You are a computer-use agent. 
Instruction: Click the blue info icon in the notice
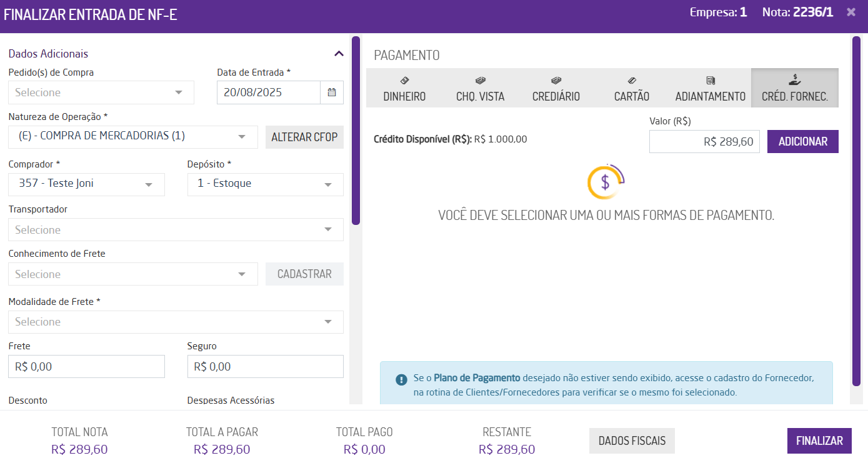pos(401,379)
